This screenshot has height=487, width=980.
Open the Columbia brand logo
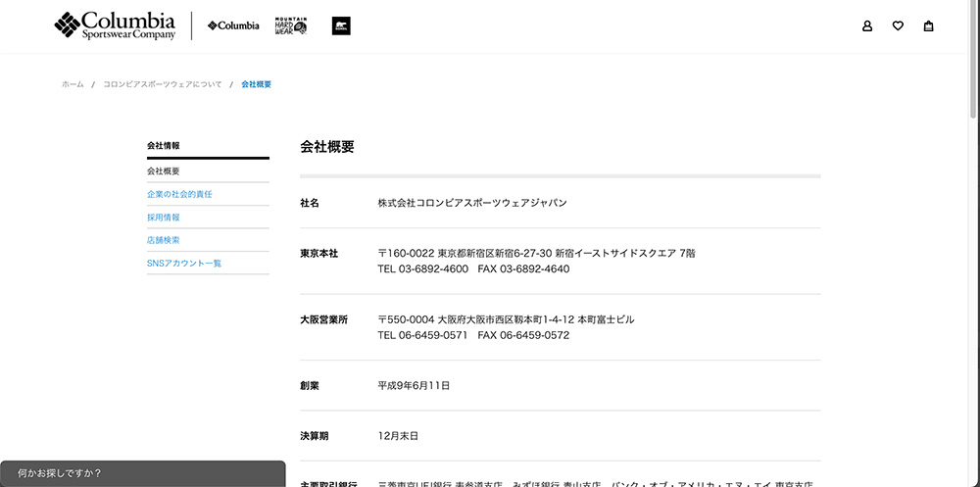click(233, 25)
